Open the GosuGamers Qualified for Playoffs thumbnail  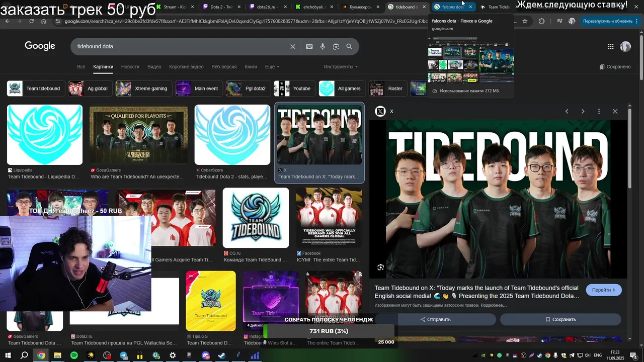pyautogui.click(x=138, y=135)
